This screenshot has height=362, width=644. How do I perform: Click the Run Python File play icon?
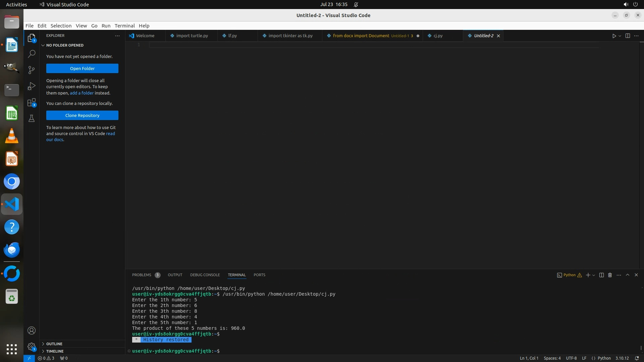(614, 36)
